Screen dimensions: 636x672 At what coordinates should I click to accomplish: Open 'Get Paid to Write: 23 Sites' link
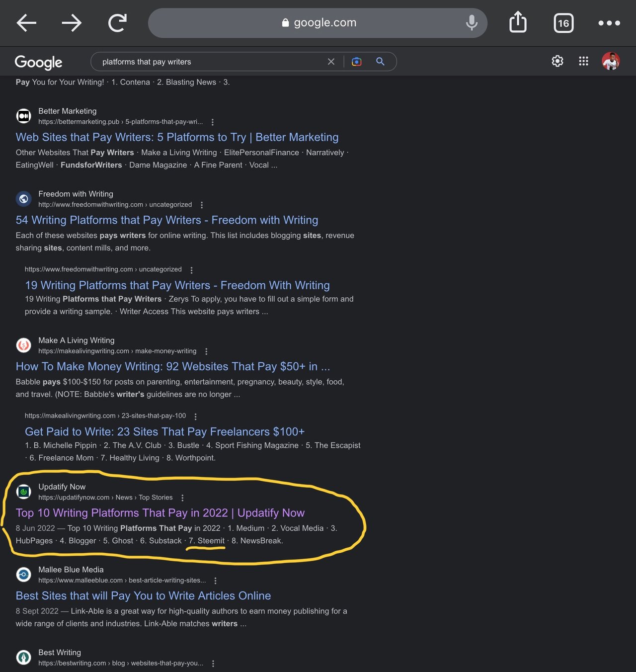[x=165, y=432]
